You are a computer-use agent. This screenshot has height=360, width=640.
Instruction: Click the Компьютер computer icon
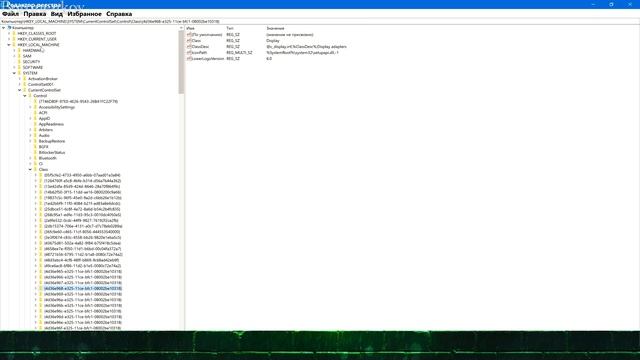9,28
